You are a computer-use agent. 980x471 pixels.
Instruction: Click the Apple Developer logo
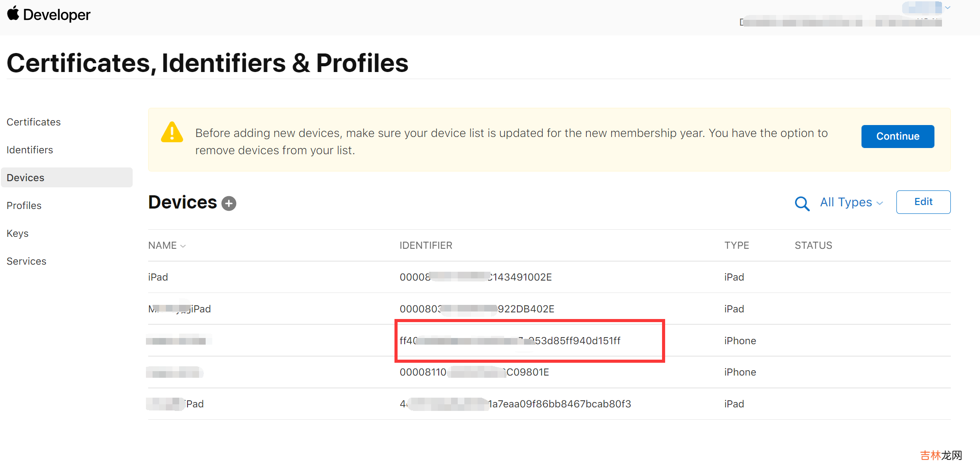(49, 15)
